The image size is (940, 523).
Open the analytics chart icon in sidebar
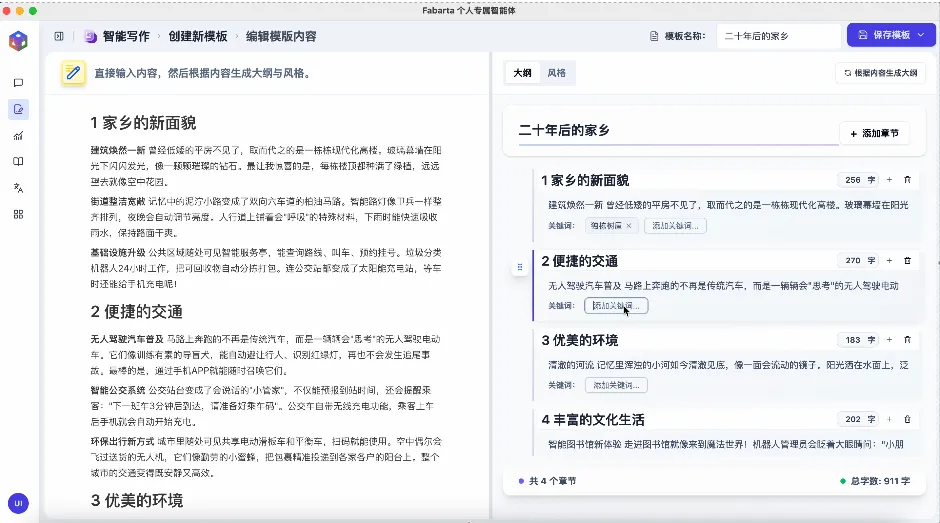coord(18,135)
